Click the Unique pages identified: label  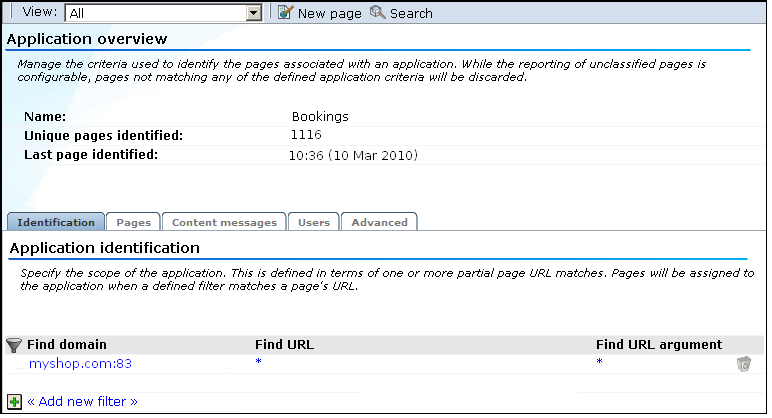[103, 136]
